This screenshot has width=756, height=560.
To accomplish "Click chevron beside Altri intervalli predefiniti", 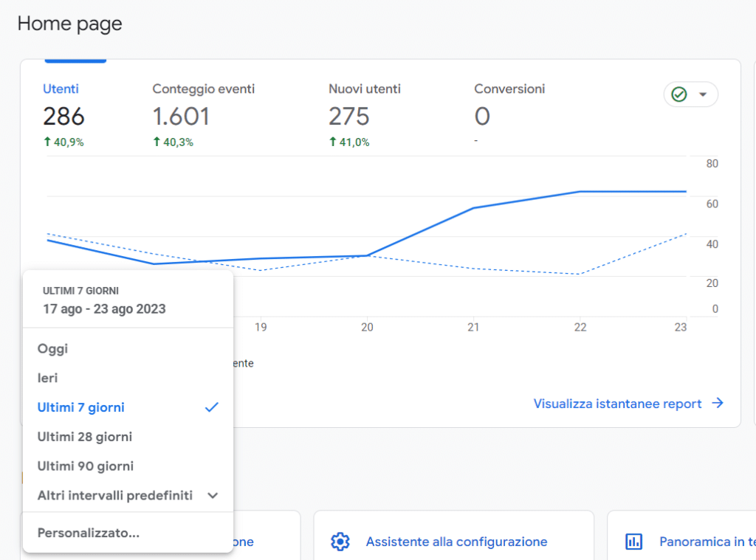I will [213, 495].
